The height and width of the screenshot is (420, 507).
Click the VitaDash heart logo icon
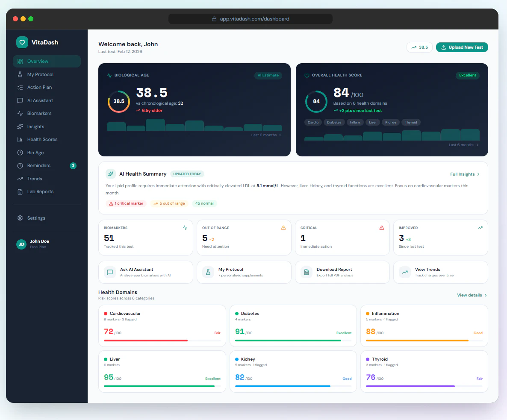coord(22,42)
